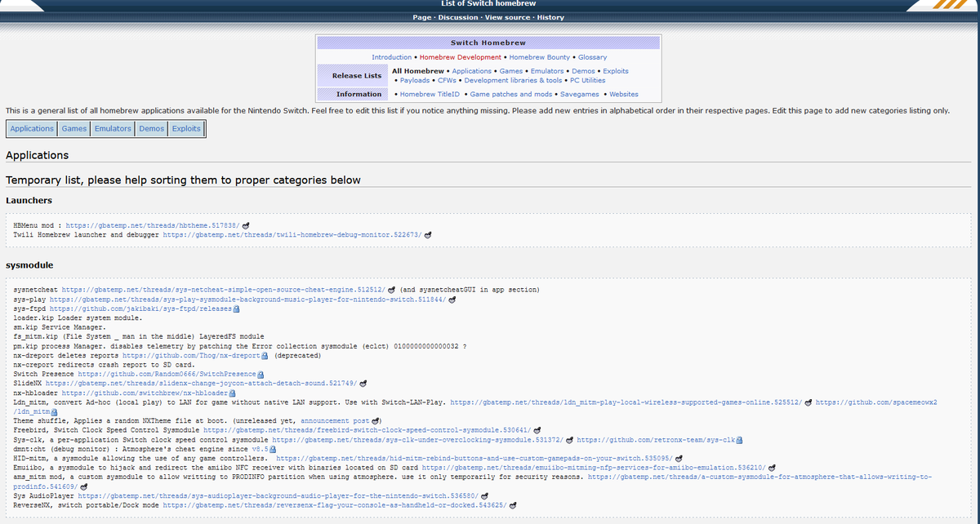Click the 'Switch Homebrew' box title
The width and height of the screenshot is (980, 524).
coord(488,42)
